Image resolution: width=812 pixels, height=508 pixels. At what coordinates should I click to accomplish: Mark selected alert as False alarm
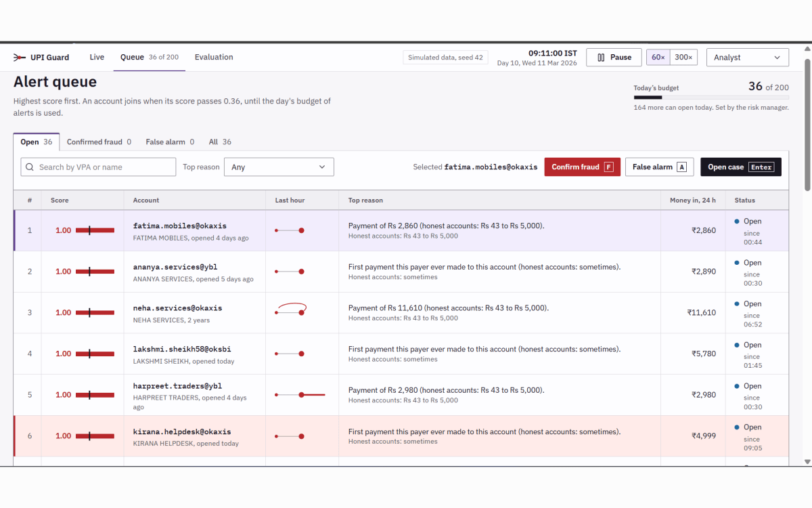(x=660, y=167)
